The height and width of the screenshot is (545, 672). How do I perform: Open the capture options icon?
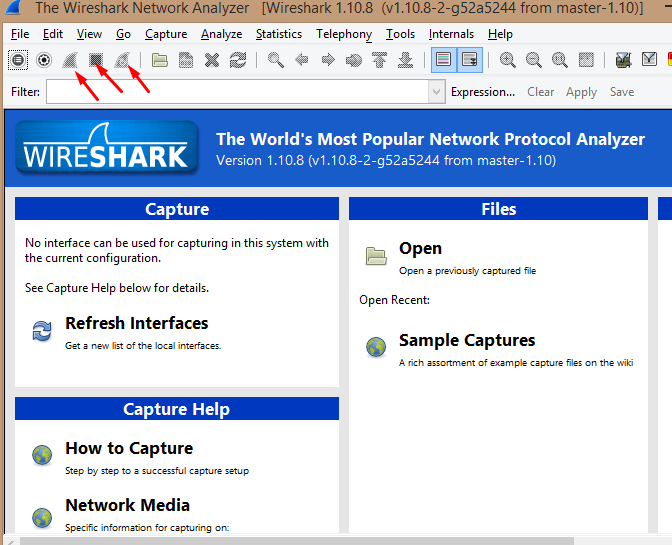pos(44,60)
